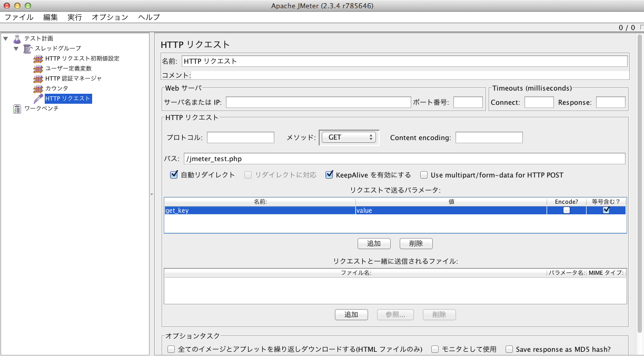644x356 pixels.
Task: Click 削除 button under request parameters
Action: 415,243
